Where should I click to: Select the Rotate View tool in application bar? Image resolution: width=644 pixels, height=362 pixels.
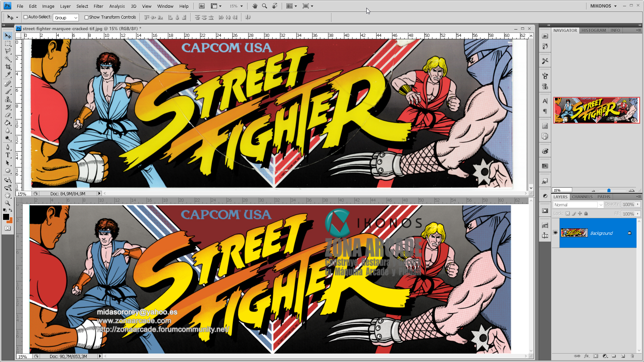click(x=275, y=6)
